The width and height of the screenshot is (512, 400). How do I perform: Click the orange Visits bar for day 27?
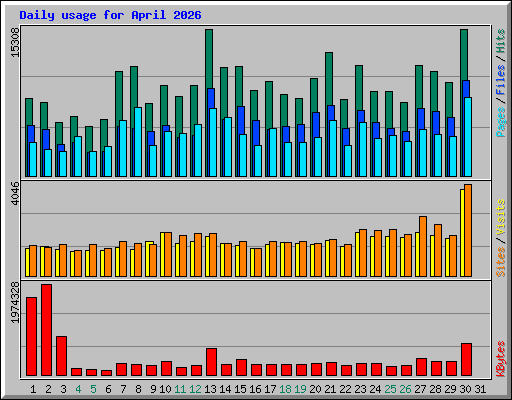(423, 247)
